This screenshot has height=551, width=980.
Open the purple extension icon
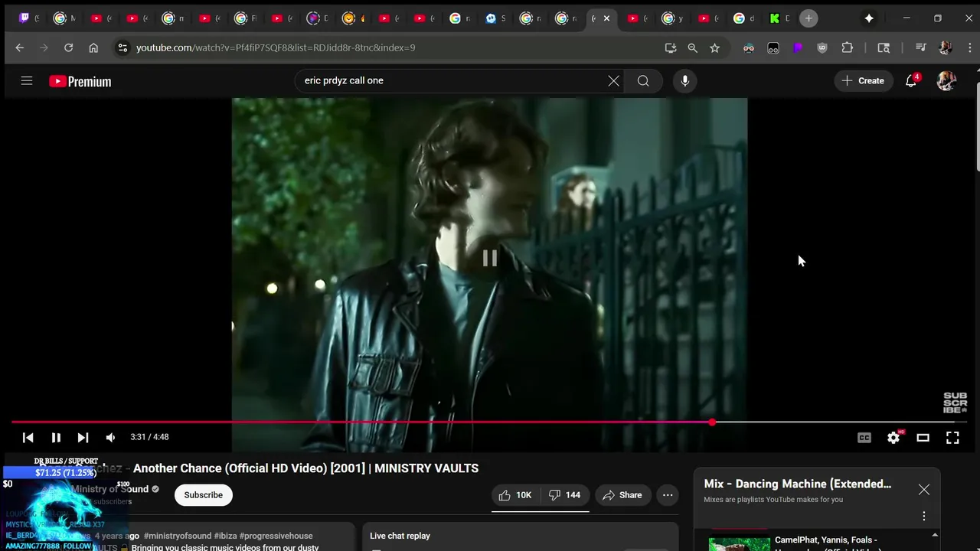pos(798,47)
